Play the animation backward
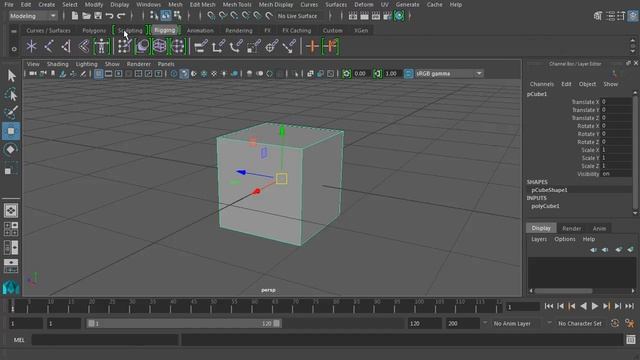Viewport: 640px width, 360px height. [x=583, y=306]
